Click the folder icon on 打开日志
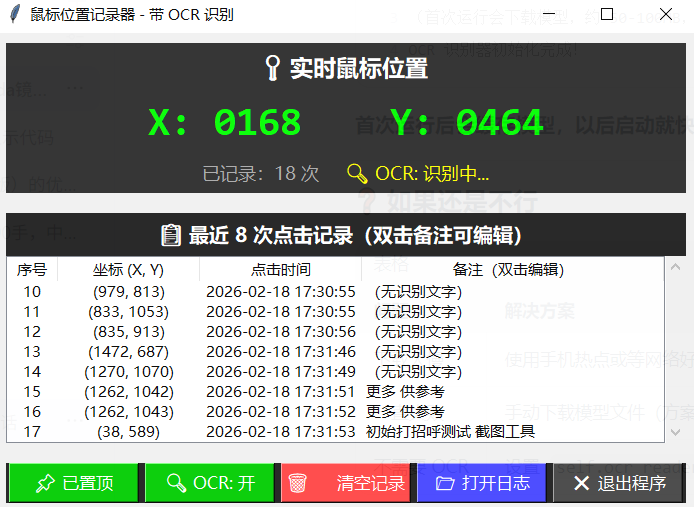The image size is (694, 507). coord(445,483)
